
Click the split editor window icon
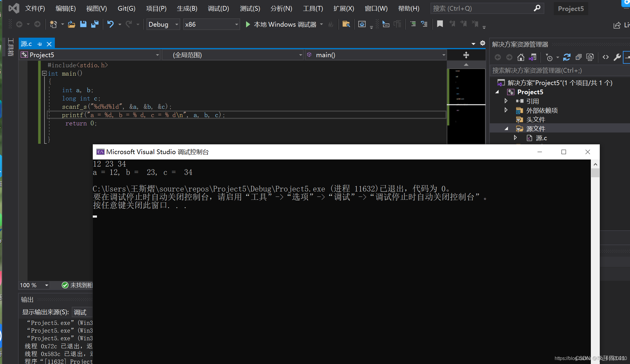(x=466, y=55)
